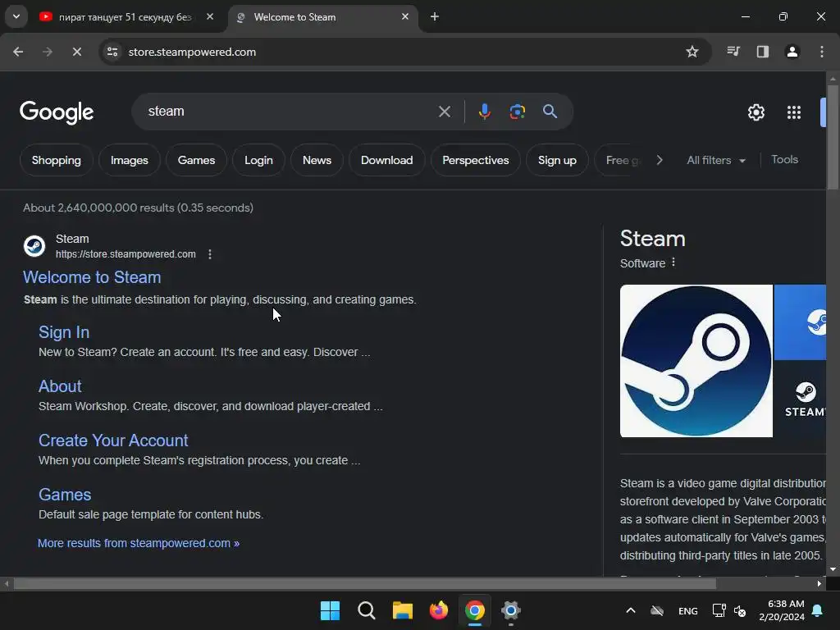Bookmark this page with the star

(x=692, y=52)
